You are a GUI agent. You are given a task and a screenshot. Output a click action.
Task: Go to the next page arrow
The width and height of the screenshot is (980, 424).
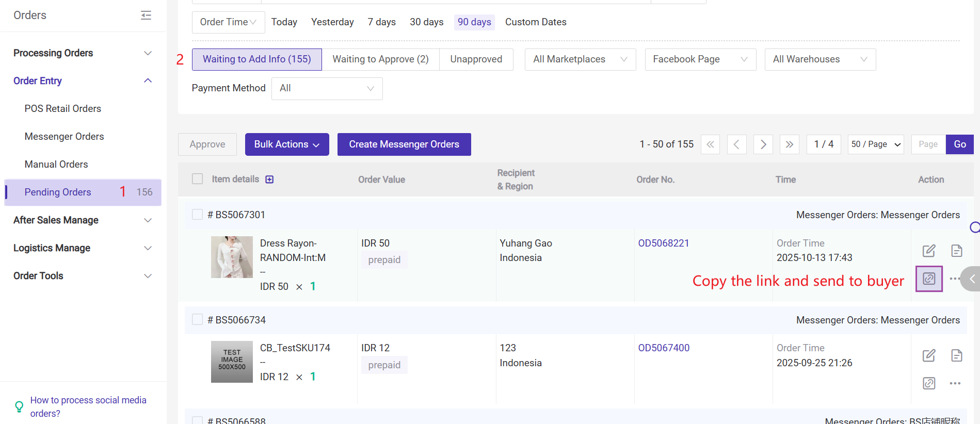[763, 144]
